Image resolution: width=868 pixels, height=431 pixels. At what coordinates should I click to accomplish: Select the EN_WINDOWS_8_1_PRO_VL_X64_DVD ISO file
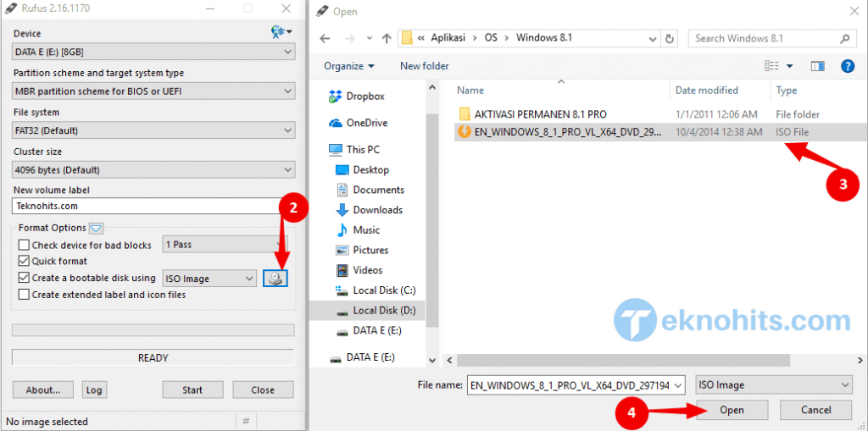(661, 132)
